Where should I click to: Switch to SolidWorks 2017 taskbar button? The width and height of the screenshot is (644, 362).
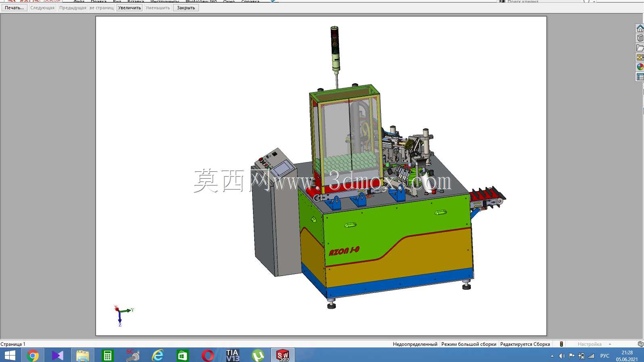283,356
